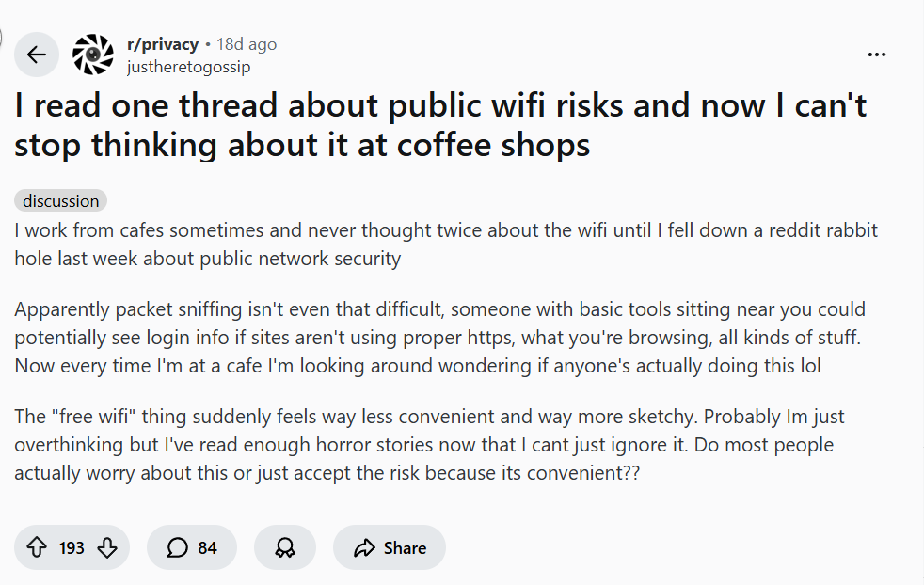Click the share arrow icon
This screenshot has width=924, height=585.
[364, 547]
